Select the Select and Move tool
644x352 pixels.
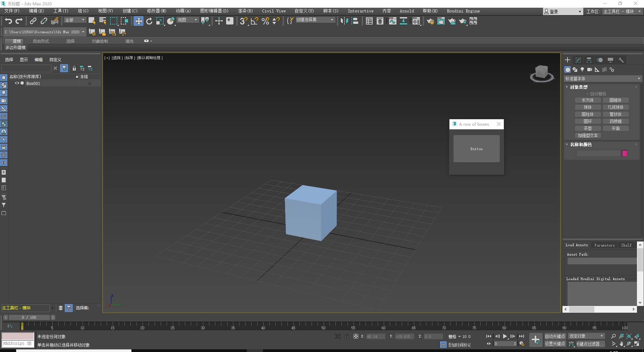138,21
